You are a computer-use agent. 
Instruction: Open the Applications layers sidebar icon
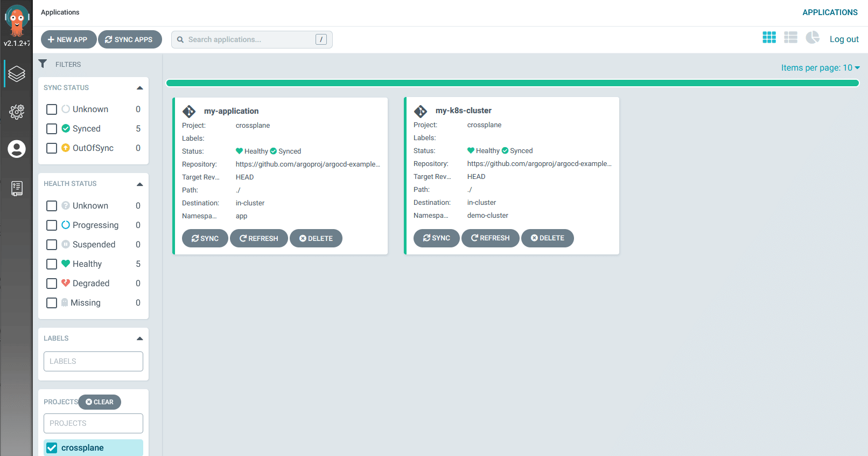point(17,74)
